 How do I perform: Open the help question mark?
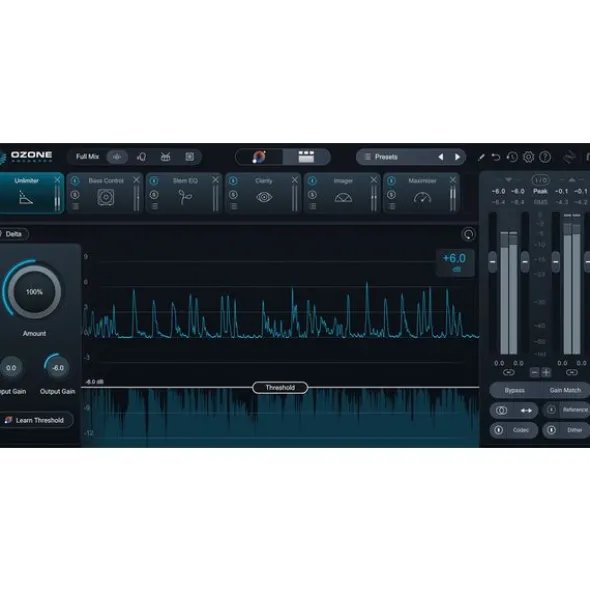pos(545,157)
